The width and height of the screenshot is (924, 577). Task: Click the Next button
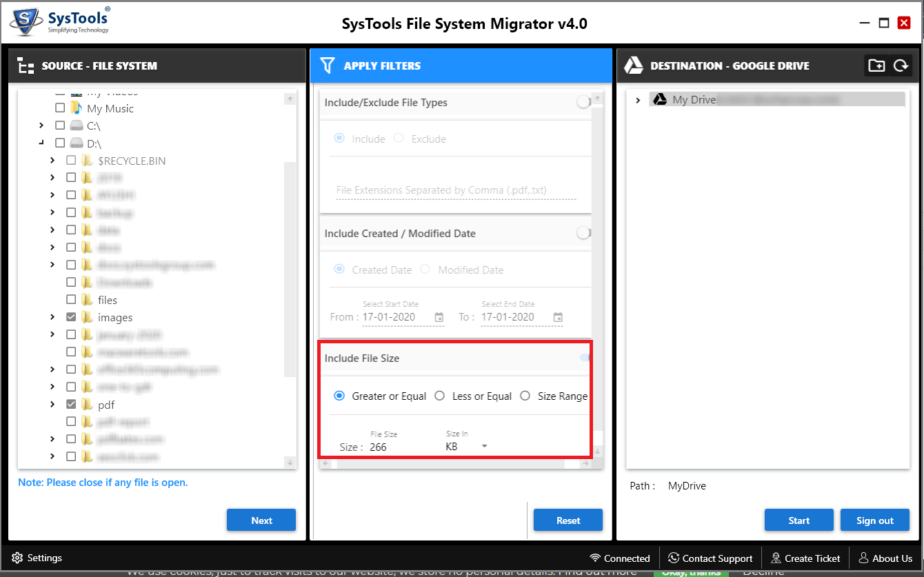(261, 520)
